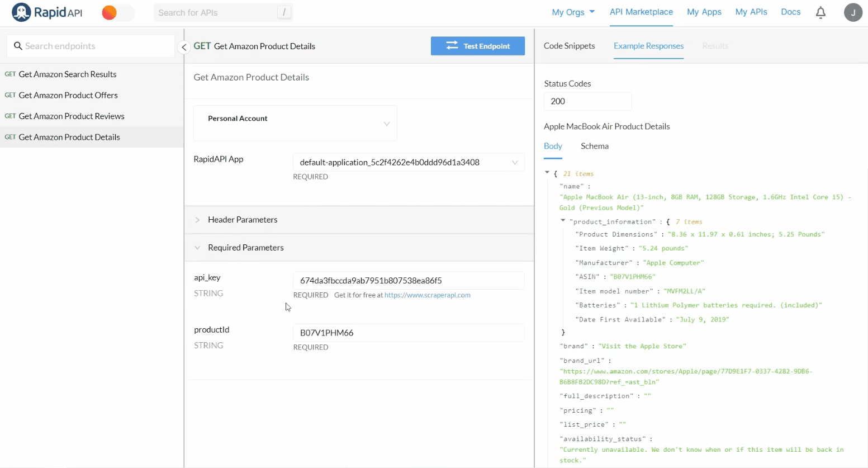Click the "5.24 pounds" value
The width and height of the screenshot is (868, 468).
pyautogui.click(x=663, y=248)
